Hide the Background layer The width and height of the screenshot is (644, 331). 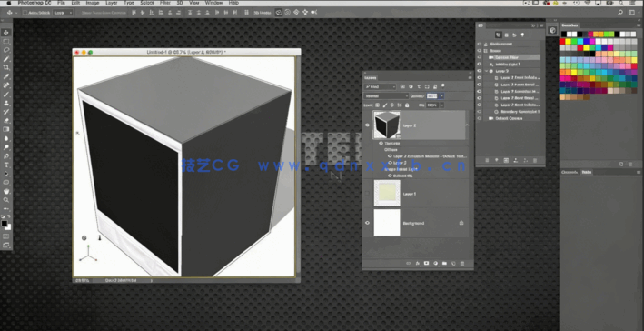pyautogui.click(x=368, y=223)
